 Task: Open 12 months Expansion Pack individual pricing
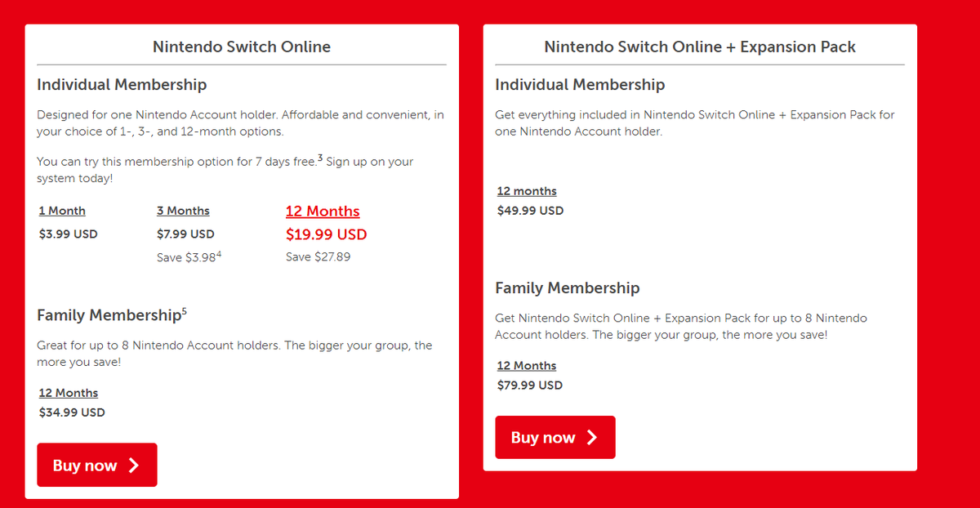click(526, 190)
